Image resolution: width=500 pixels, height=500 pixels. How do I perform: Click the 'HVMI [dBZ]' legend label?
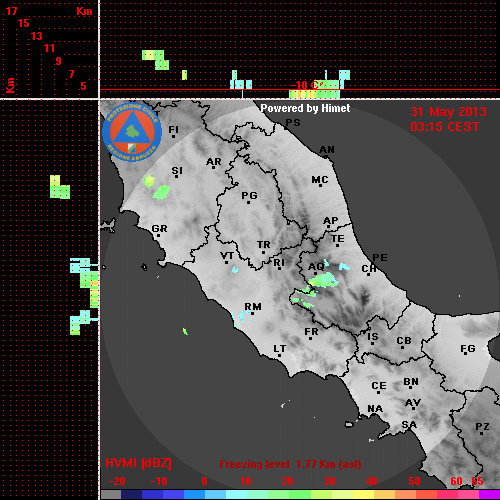pos(138,463)
